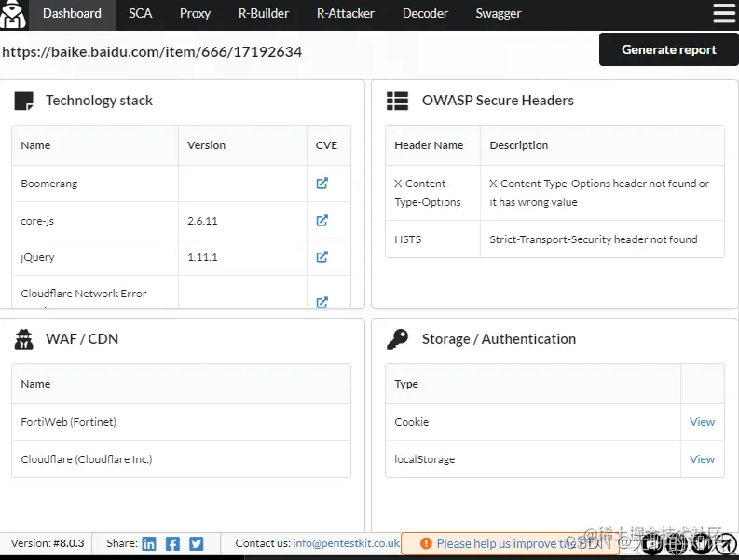Open CVE link for jQuery
739x560 pixels.
click(322, 257)
